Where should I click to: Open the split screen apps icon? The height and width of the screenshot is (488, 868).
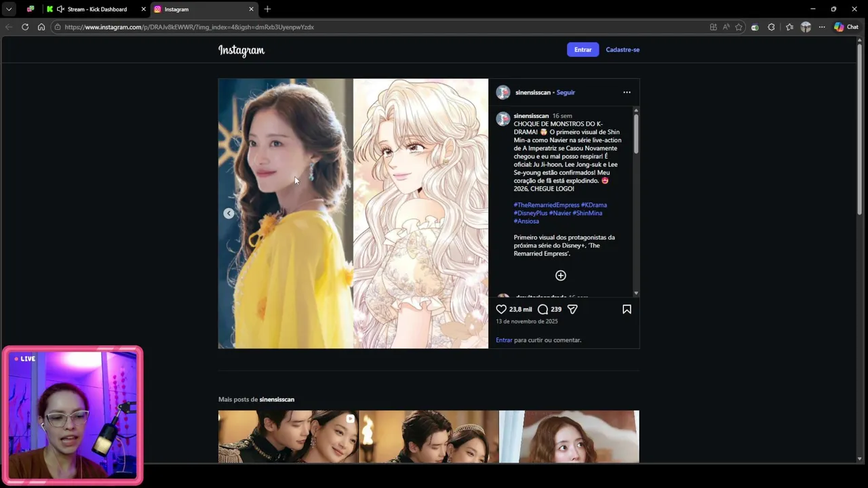pyautogui.click(x=713, y=27)
